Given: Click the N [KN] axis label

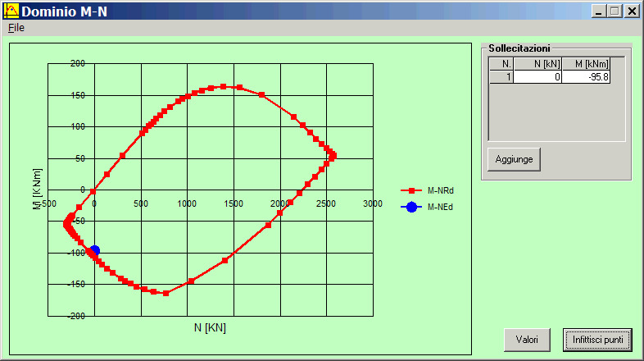Looking at the screenshot, I should (x=210, y=327).
